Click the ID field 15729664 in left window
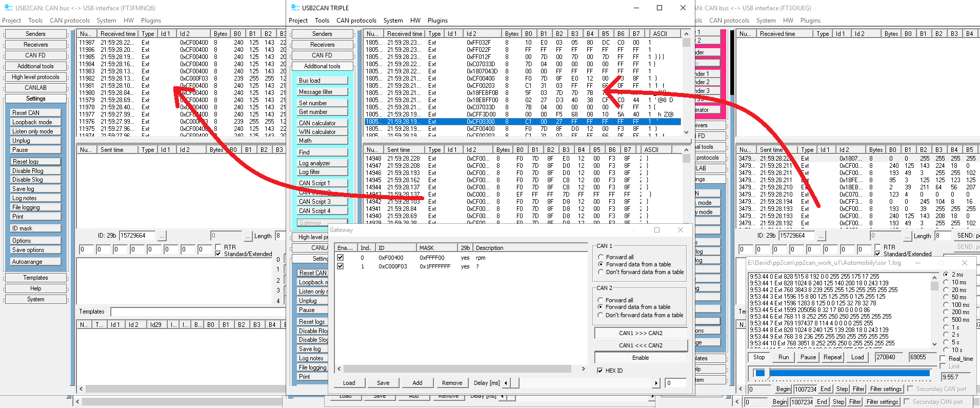Image resolution: width=980 pixels, height=408 pixels. 138,236
